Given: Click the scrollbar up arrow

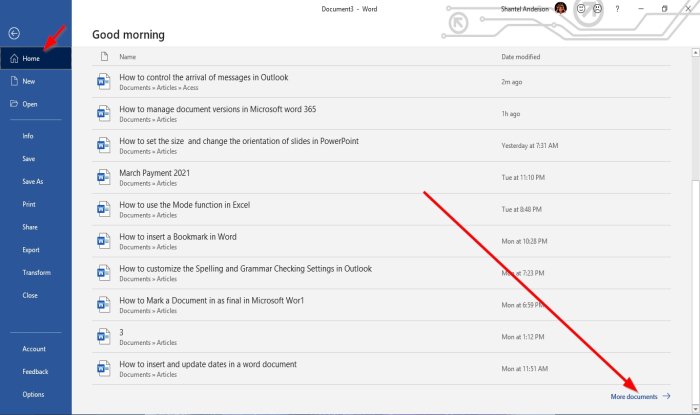Looking at the screenshot, I should tap(695, 53).
